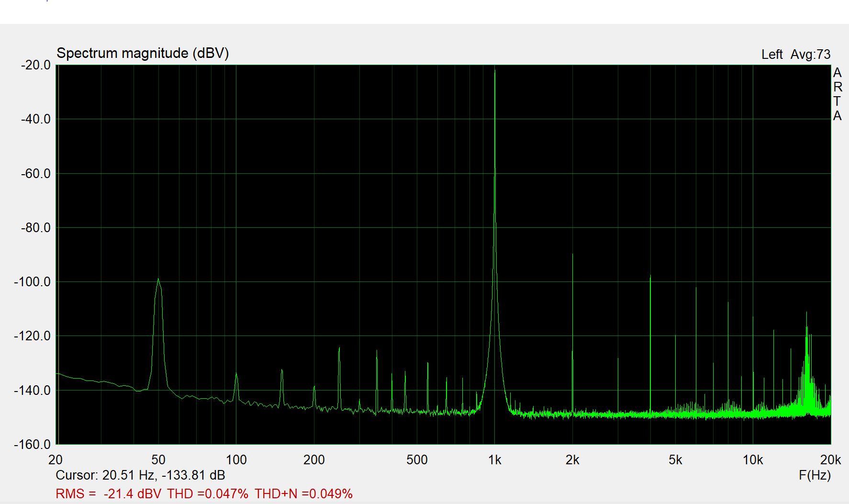
Task: Click the 'THD+N =0.049%' readout
Action: click(303, 493)
